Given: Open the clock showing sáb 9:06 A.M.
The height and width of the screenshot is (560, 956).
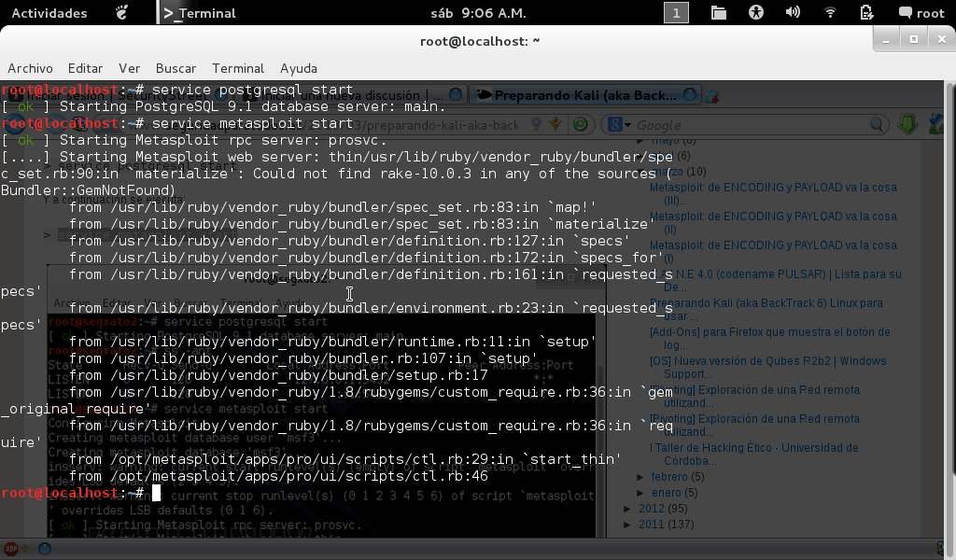Looking at the screenshot, I should coord(478,13).
